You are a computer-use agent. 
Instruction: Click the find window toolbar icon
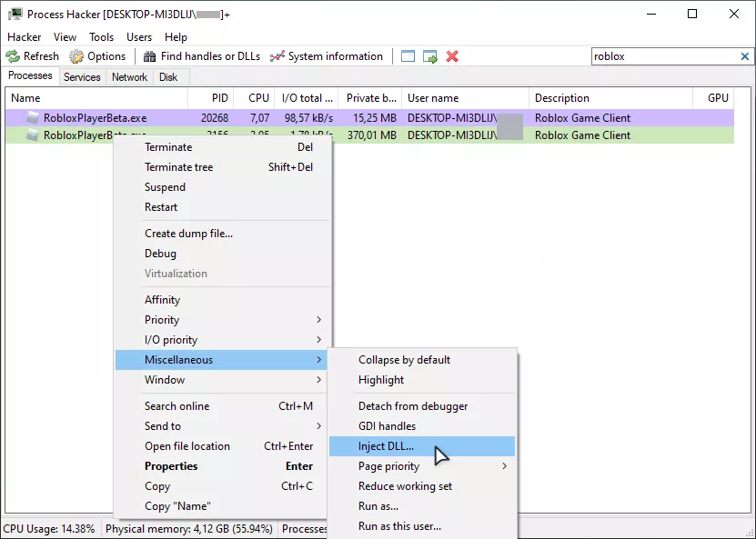pyautogui.click(x=408, y=56)
